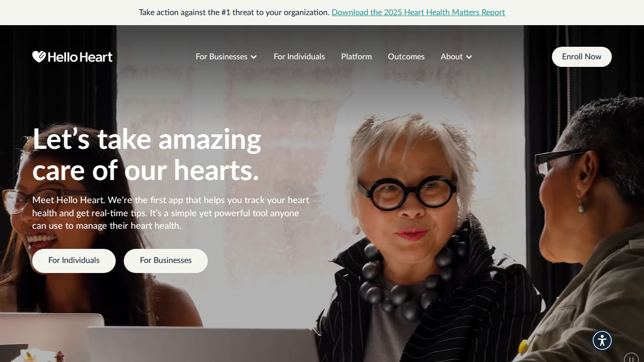Click the "Take action against the #1 threat" text

tap(234, 12)
